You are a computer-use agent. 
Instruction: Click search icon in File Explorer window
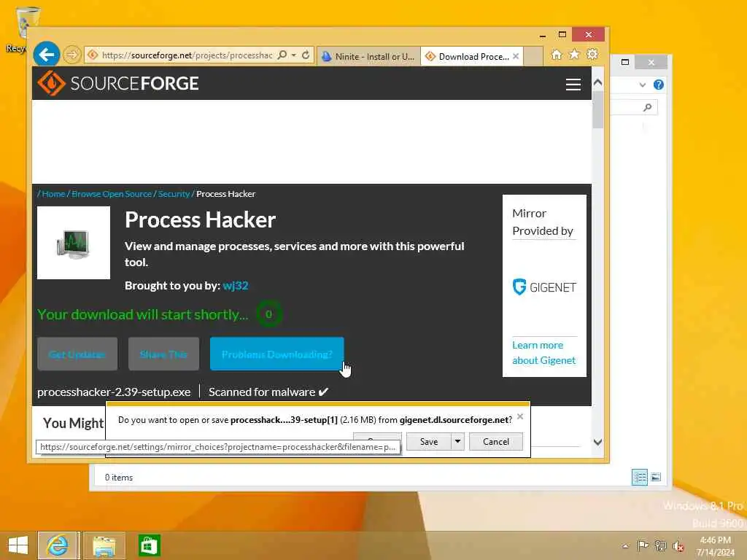648,107
